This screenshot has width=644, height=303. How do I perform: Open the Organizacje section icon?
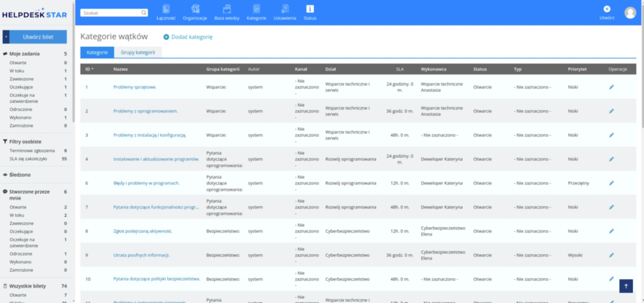(x=195, y=9)
